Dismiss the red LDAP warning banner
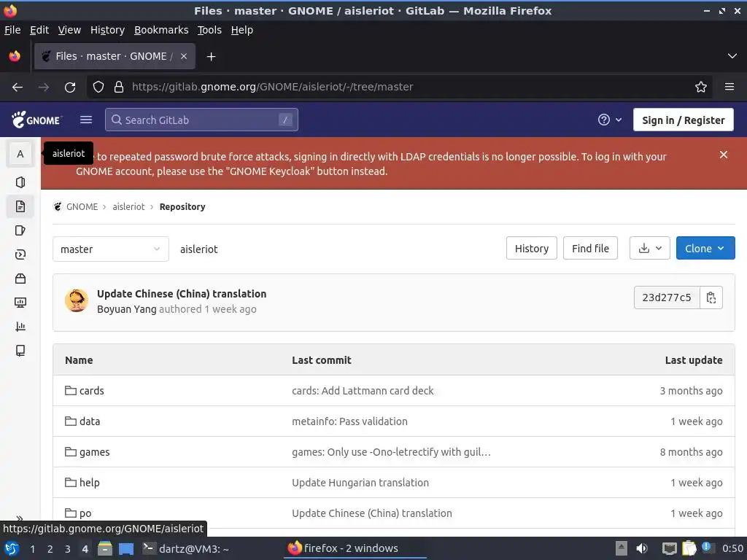 [x=723, y=155]
